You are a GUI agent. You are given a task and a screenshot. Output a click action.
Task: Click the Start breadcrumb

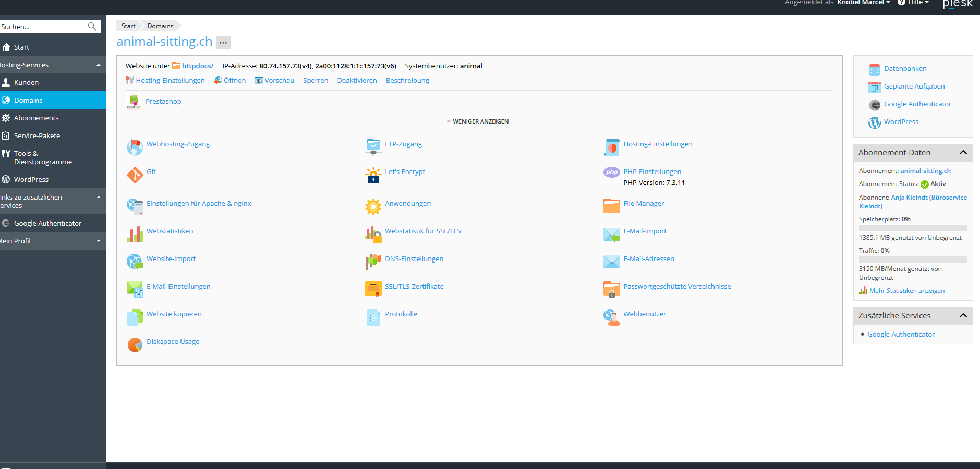click(x=128, y=26)
